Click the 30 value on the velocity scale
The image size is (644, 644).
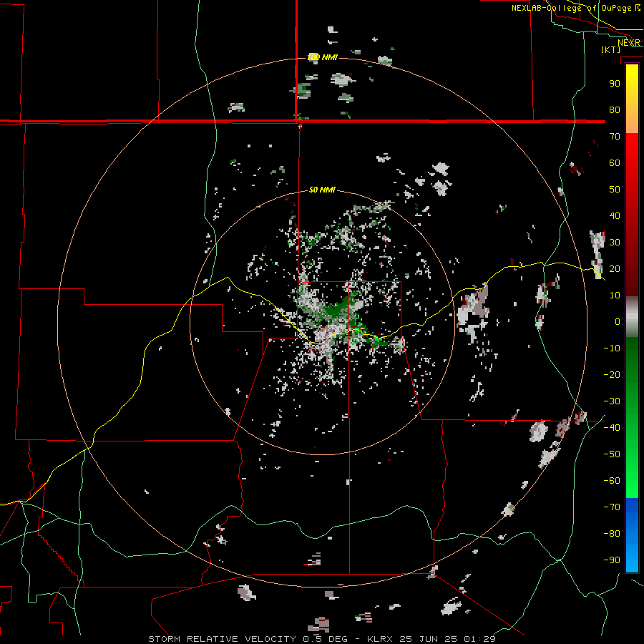[615, 243]
